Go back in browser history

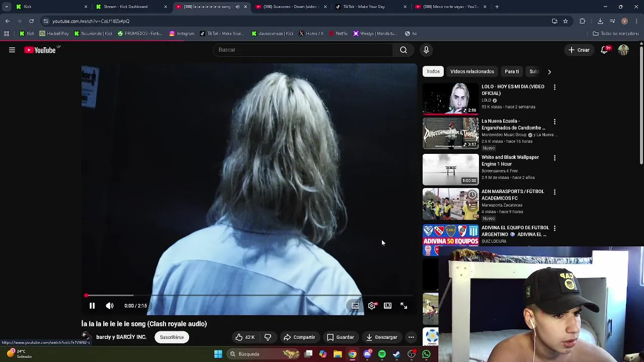[x=8, y=21]
